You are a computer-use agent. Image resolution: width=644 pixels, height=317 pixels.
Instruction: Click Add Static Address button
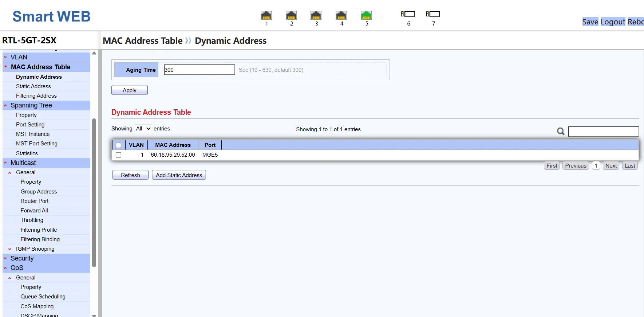pos(179,175)
